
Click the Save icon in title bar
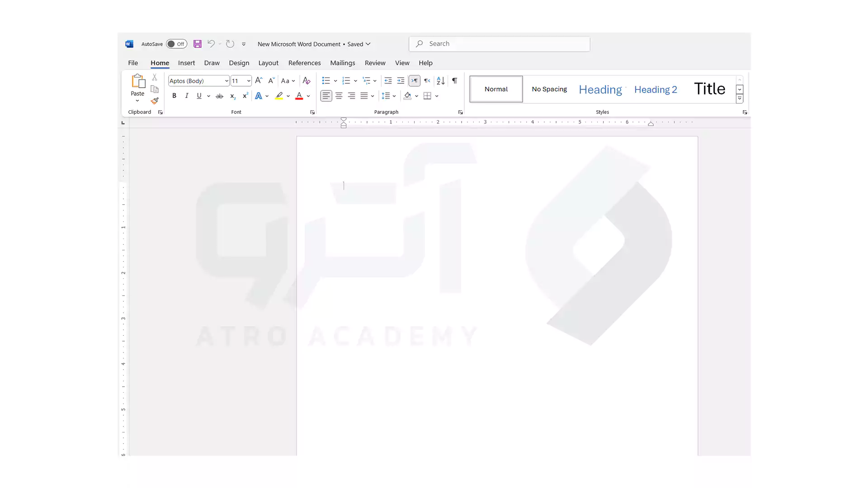pos(198,44)
